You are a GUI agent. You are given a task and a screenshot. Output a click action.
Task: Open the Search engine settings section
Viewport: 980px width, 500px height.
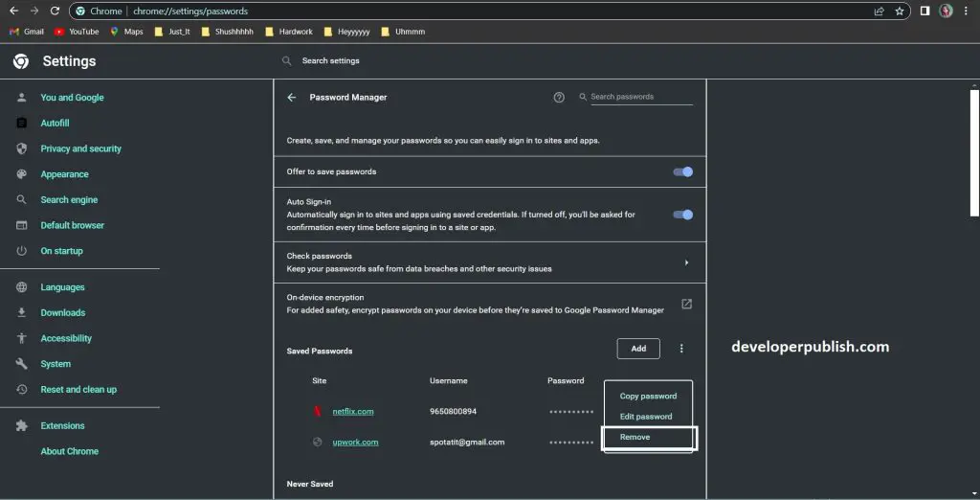[69, 199]
